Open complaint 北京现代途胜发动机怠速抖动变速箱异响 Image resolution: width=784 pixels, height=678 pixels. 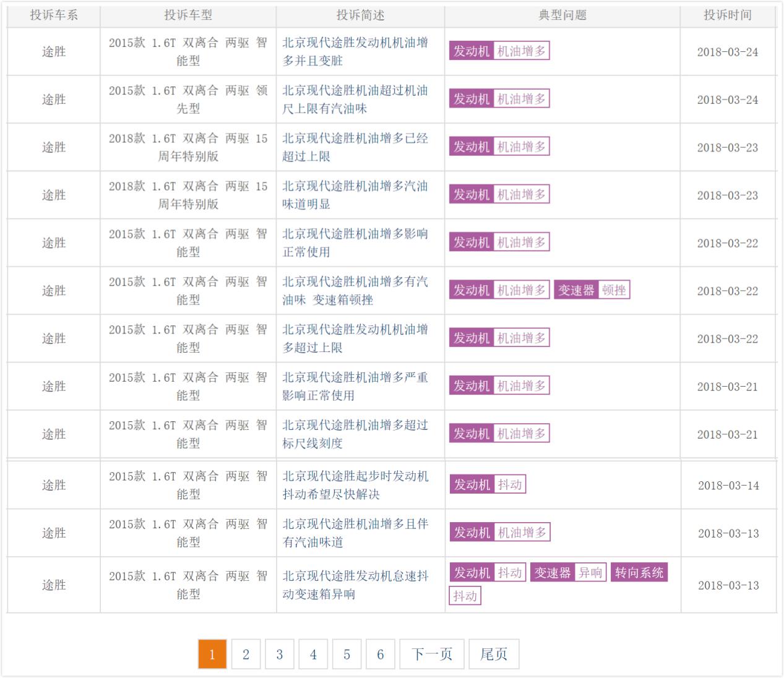(x=355, y=585)
